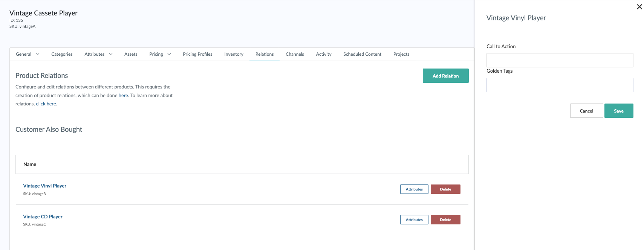Switch to the Projects tab
The height and width of the screenshot is (250, 644).
401,54
